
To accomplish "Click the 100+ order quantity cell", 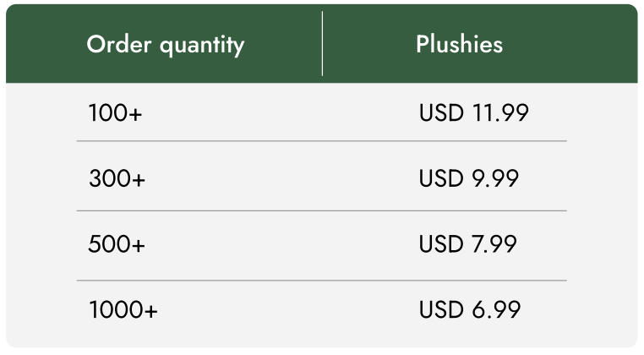I will [115, 112].
